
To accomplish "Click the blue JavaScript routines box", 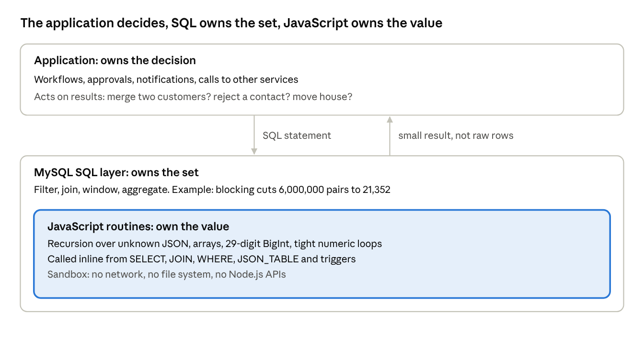I will (x=322, y=254).
